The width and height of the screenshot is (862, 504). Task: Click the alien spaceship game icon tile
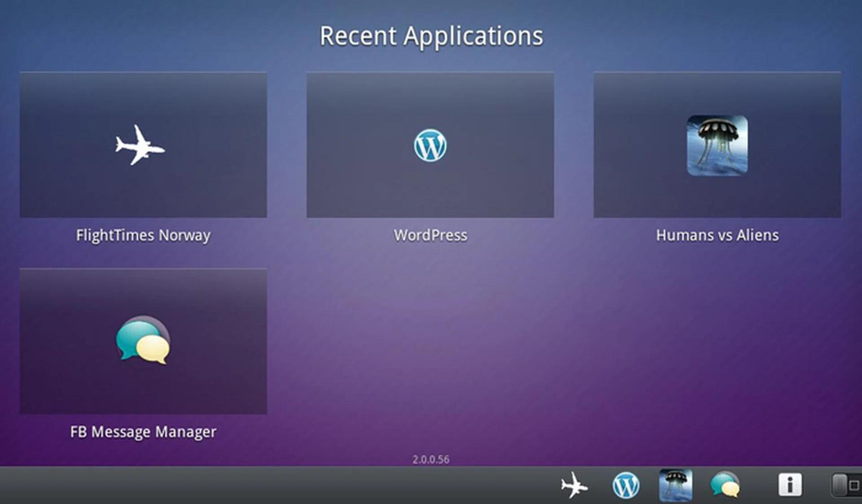click(717, 145)
